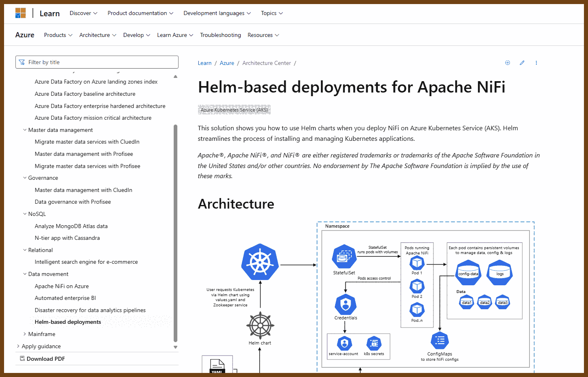Click the add to collection plus icon
Screen dimensions: 588x377
tap(507, 63)
